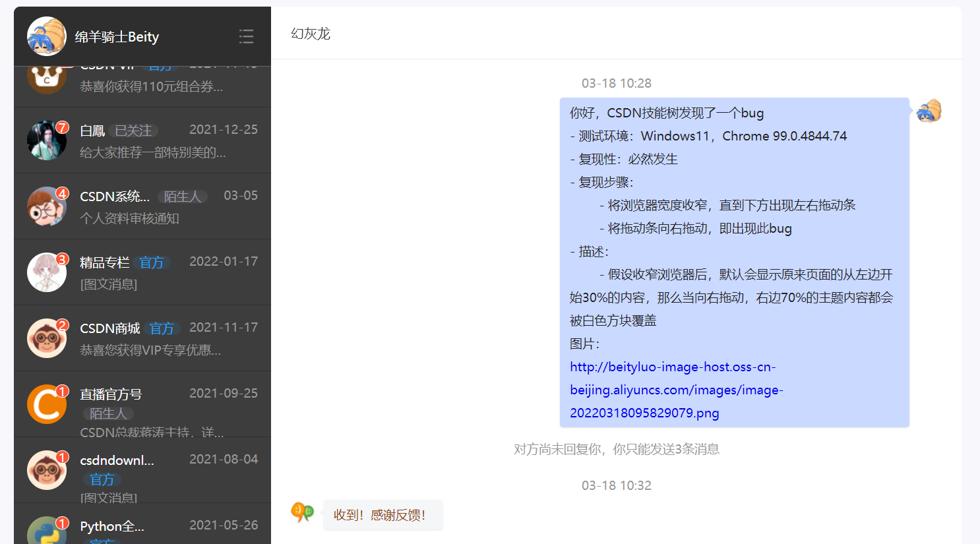
Task: Click the 官方 tag beside CSDN商城
Action: pyautogui.click(x=162, y=328)
